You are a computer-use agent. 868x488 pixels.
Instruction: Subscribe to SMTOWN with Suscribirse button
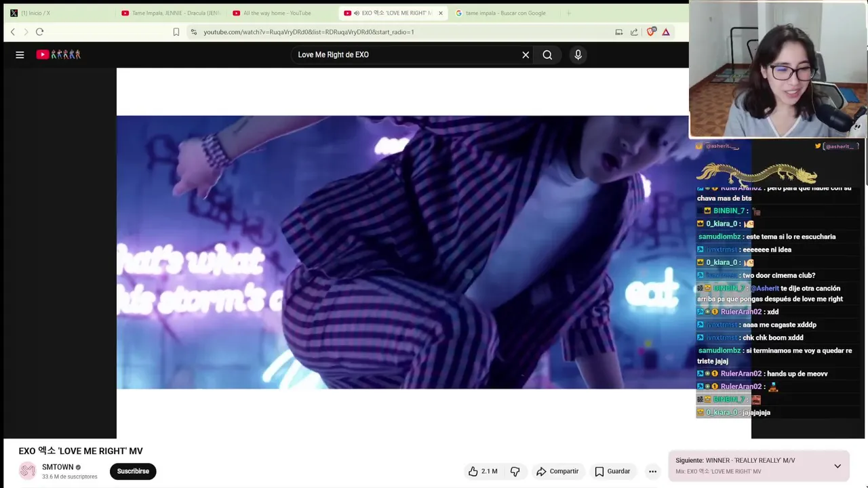[x=133, y=471]
